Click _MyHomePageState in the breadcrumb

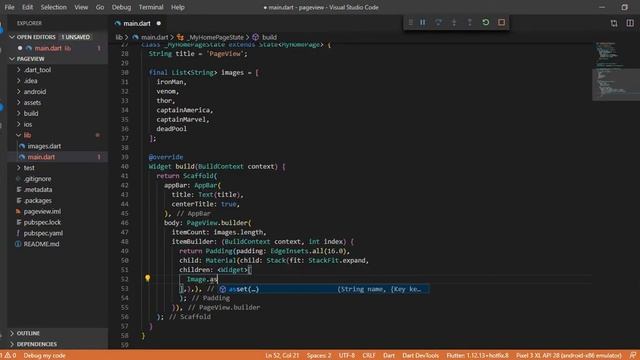(211, 37)
